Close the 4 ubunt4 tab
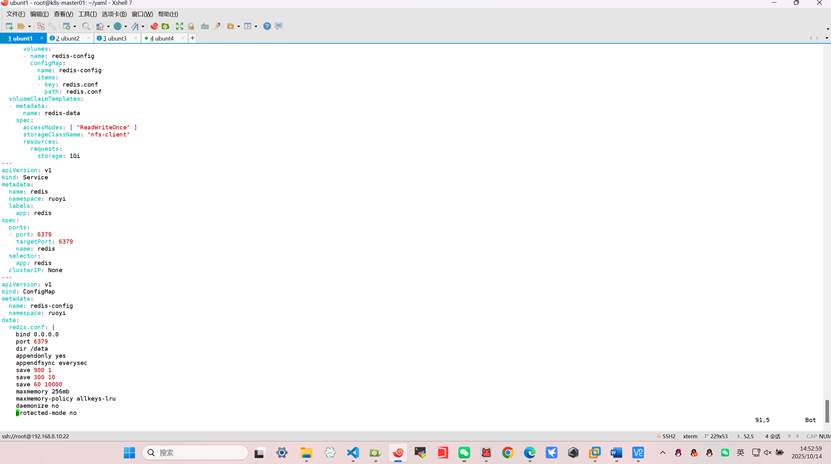The image size is (831, 464). point(183,38)
